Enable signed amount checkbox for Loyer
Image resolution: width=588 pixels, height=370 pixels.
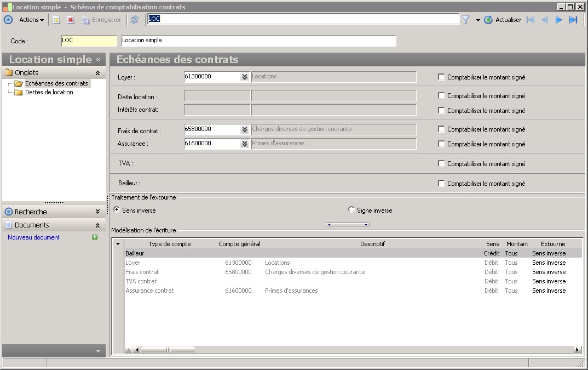pos(441,77)
